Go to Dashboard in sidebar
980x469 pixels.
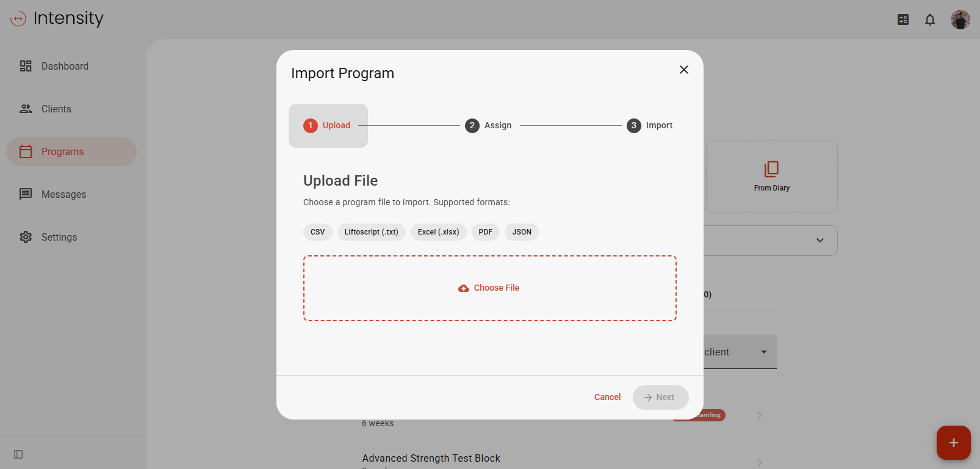(65, 66)
